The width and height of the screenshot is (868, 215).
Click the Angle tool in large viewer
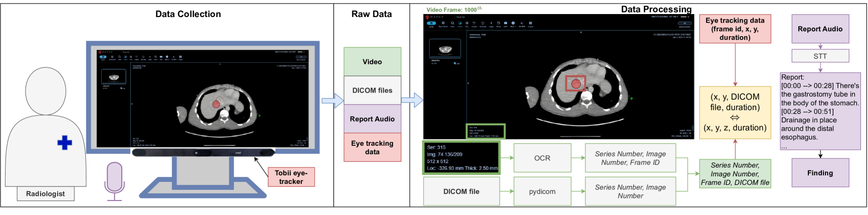point(491,23)
